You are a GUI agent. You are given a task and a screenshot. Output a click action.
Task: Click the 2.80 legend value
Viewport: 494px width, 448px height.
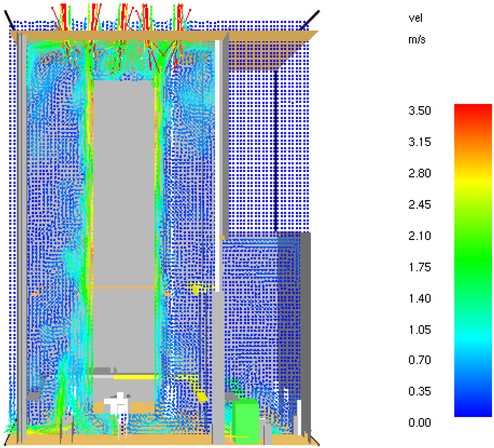(419, 173)
